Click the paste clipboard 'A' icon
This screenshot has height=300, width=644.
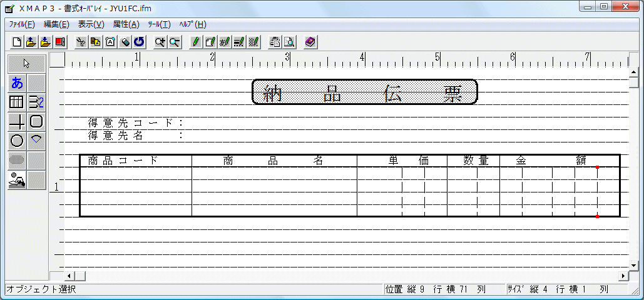point(111,41)
